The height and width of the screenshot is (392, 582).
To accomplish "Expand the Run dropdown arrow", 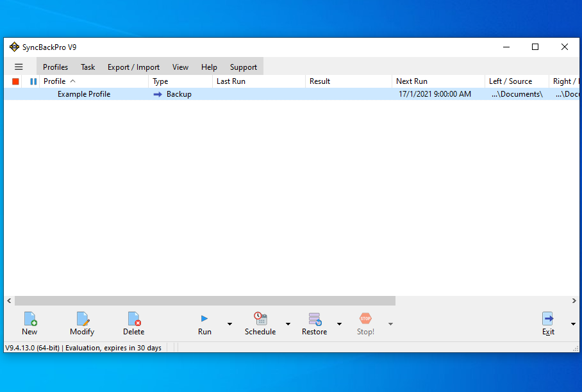I will pyautogui.click(x=229, y=324).
